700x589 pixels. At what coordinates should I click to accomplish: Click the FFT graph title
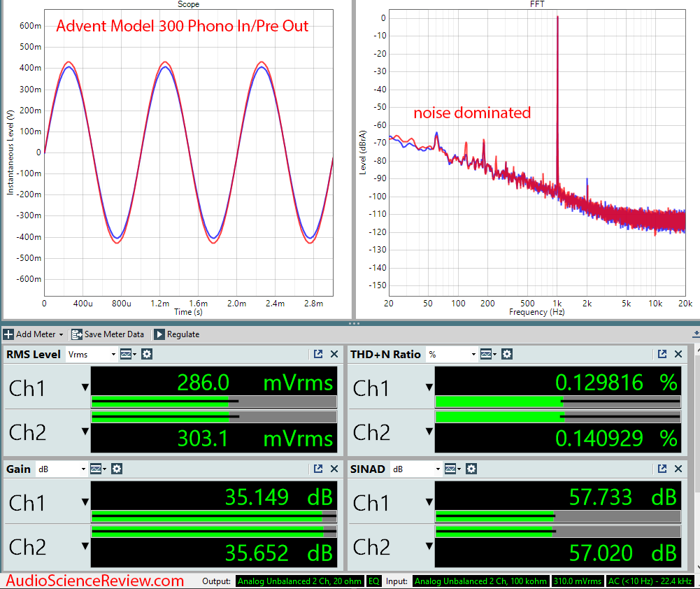pyautogui.click(x=537, y=4)
